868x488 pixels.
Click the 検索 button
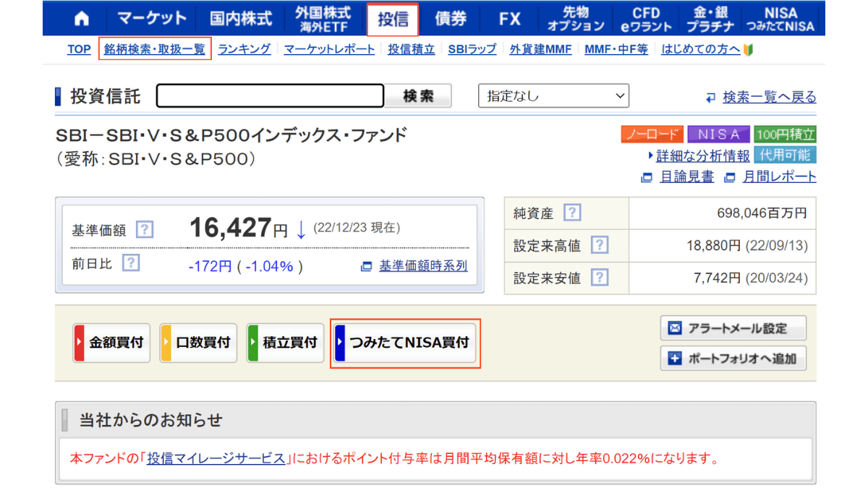click(x=418, y=95)
